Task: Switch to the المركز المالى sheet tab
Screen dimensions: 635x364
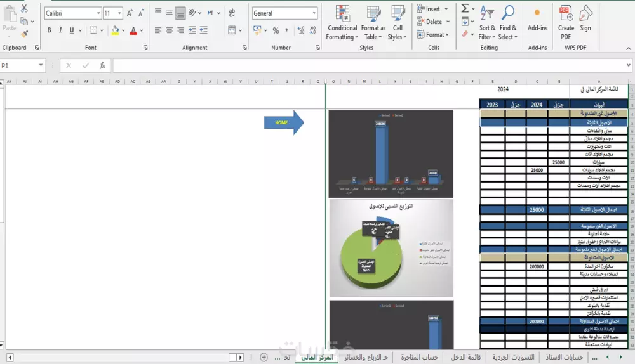Action: [317, 357]
